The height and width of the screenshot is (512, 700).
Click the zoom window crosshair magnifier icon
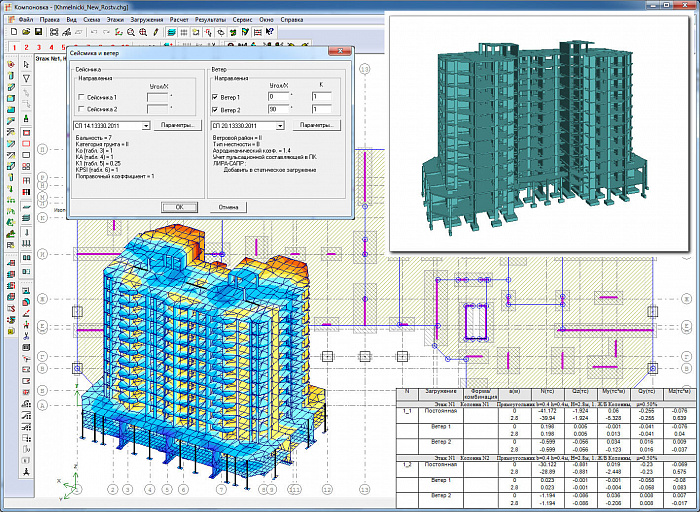point(143,32)
